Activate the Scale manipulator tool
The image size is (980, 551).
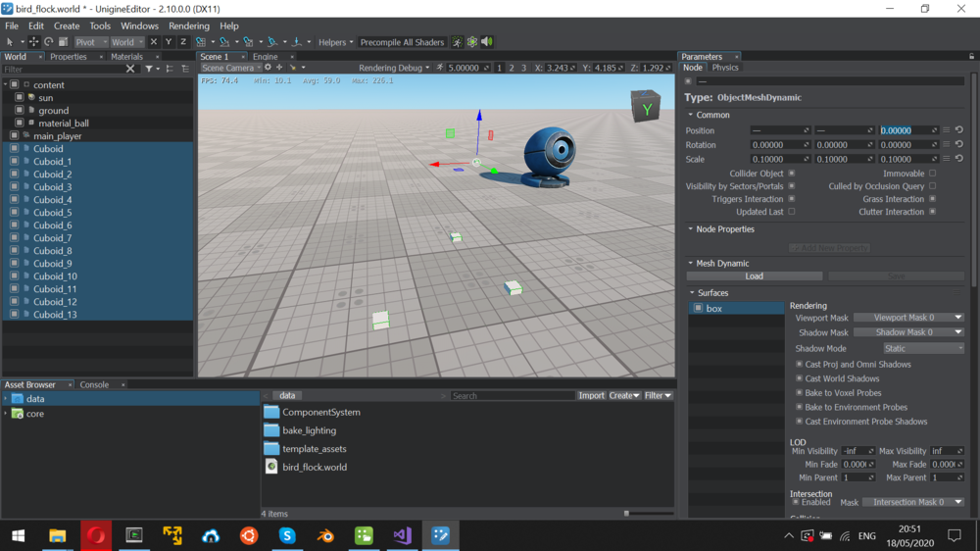[63, 42]
